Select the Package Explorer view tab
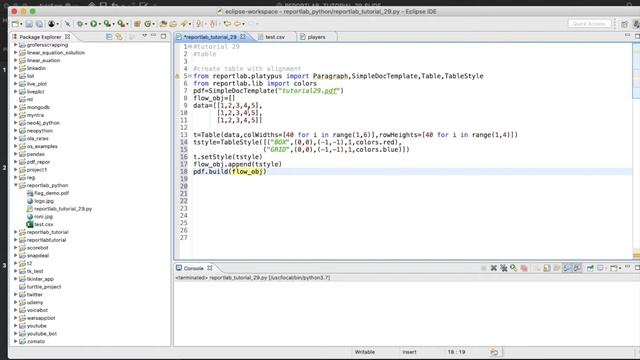Viewport: 640px width, 360px height. (x=40, y=37)
